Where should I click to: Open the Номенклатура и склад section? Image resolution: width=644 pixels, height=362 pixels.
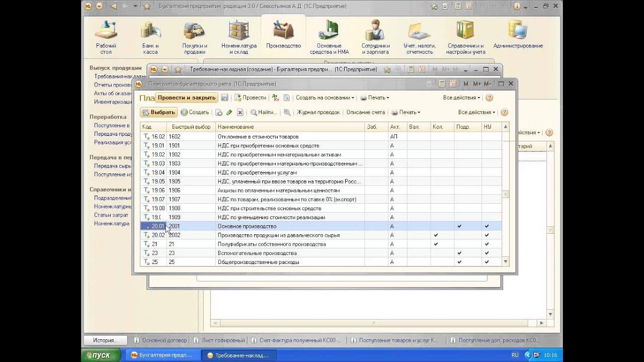[239, 37]
